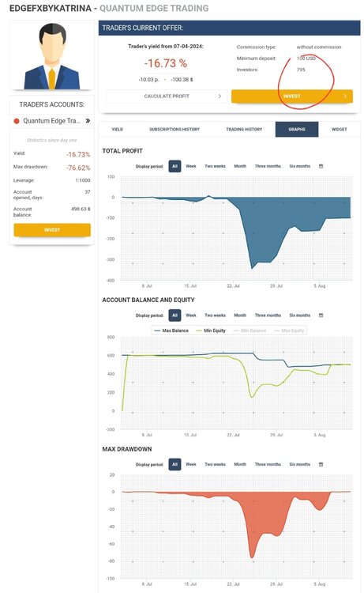364x593 pixels.
Task: Set Max Drawdown period to All
Action: (x=174, y=464)
